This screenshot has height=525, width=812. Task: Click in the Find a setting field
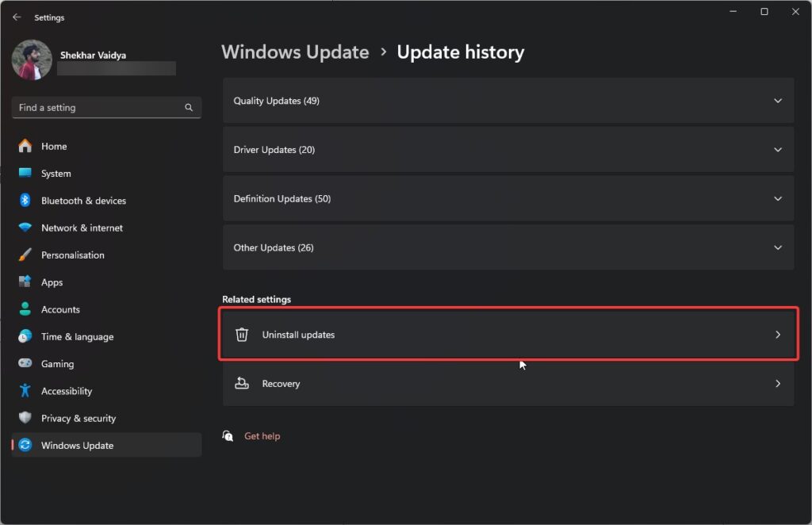(x=106, y=107)
